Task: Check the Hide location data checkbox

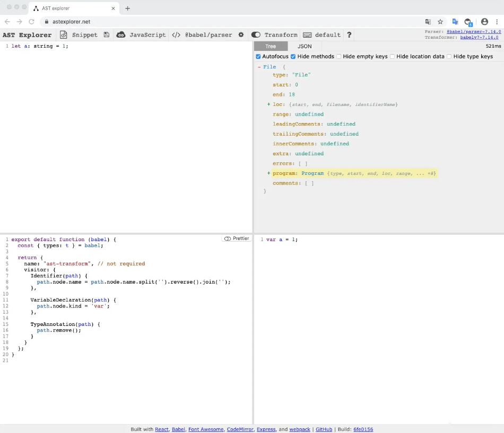Action: [393, 57]
